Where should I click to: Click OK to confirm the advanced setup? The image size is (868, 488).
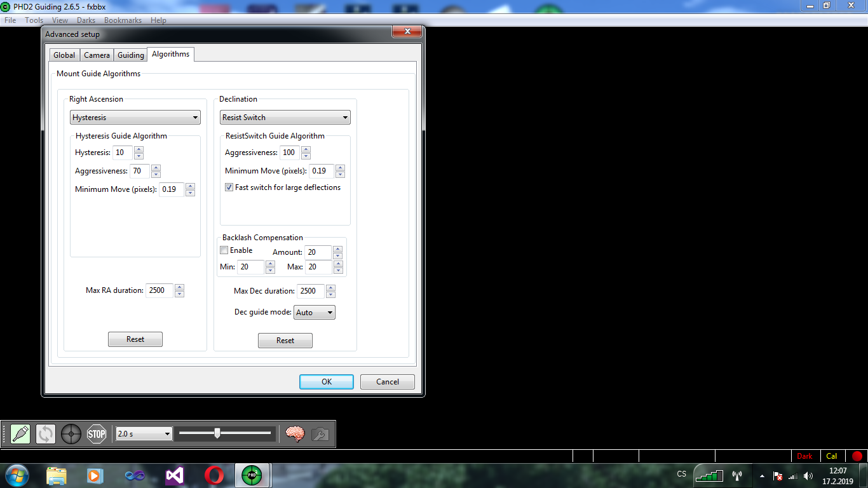tap(327, 382)
